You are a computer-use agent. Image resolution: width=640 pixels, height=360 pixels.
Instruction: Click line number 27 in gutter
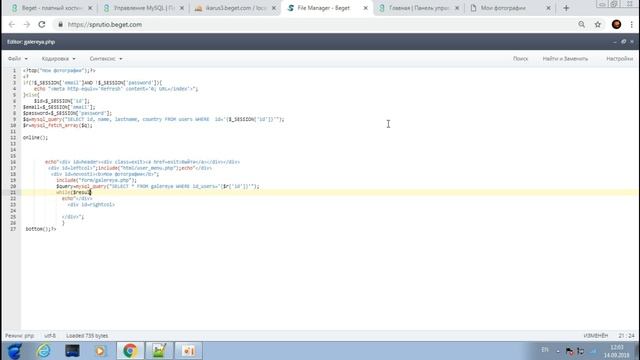click(x=13, y=229)
